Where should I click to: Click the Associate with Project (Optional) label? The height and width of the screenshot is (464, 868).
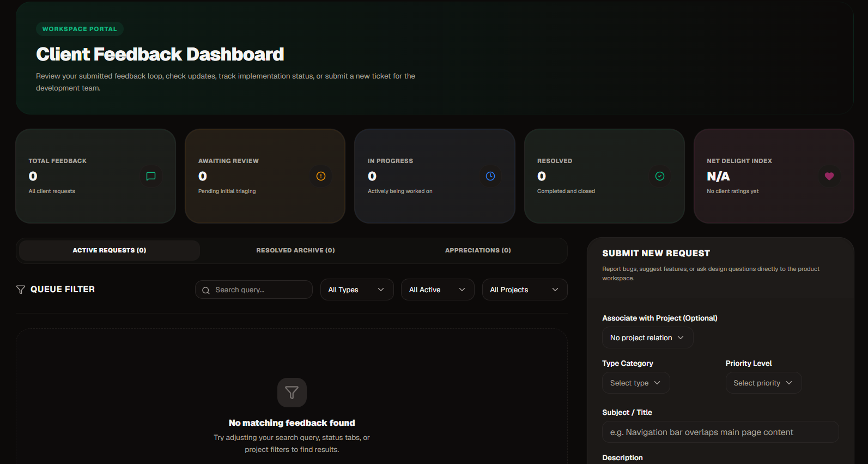coord(660,318)
